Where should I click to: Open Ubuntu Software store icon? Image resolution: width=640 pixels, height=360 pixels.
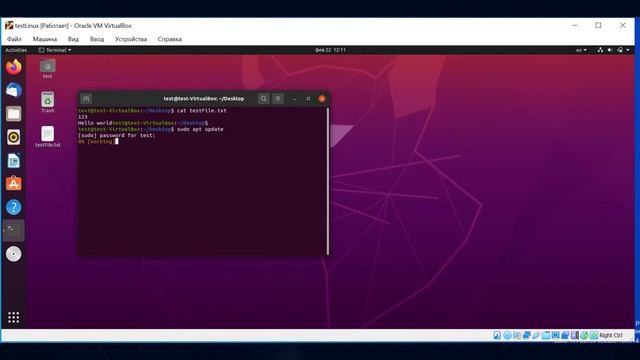pyautogui.click(x=13, y=184)
